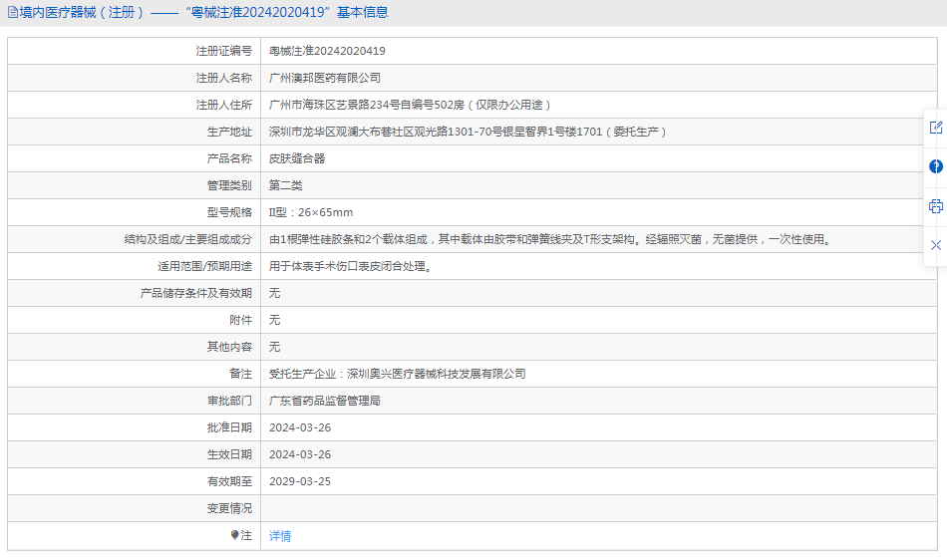Click the 型号规格 row label
The image size is (947, 560).
click(229, 212)
